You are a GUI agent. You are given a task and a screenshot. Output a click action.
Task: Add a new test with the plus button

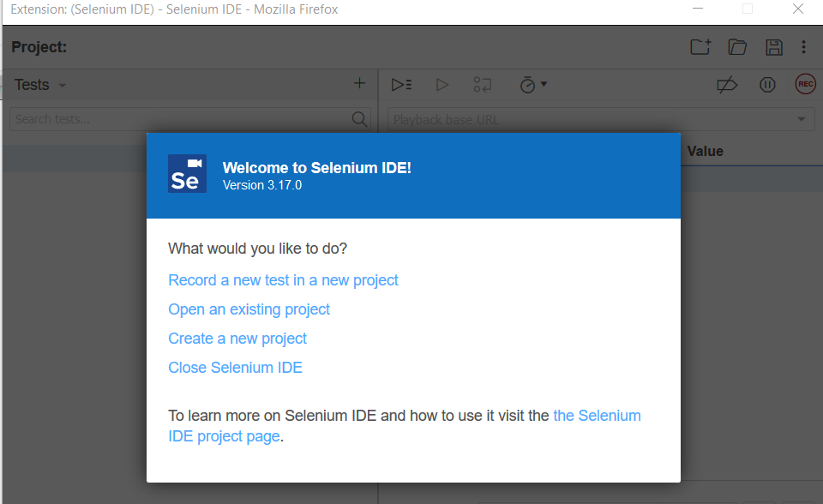[359, 83]
